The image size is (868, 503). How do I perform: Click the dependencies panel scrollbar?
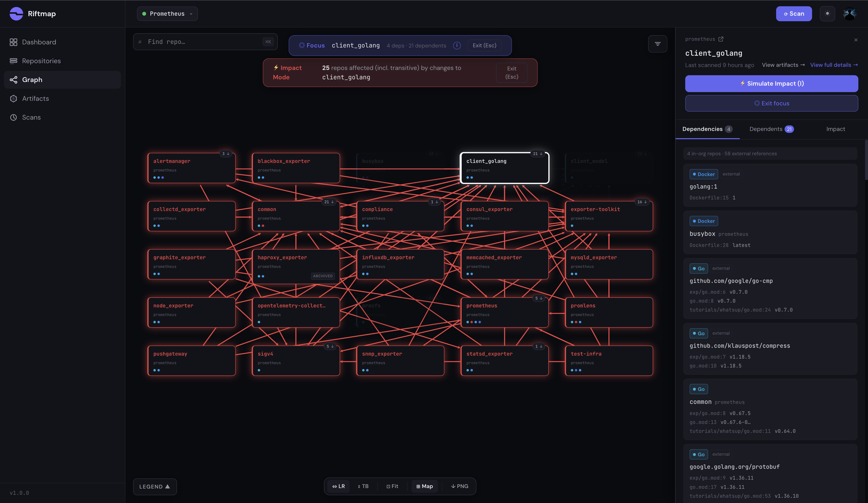(866, 160)
